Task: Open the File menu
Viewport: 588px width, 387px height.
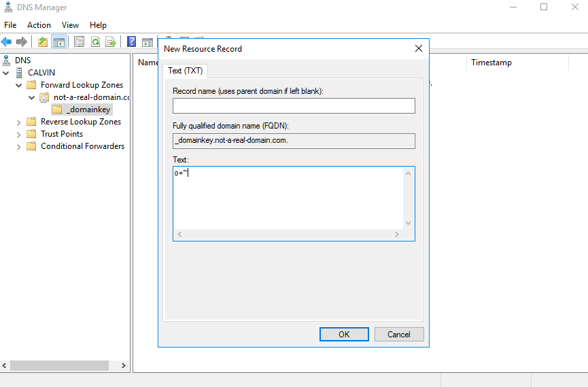Action: tap(10, 25)
